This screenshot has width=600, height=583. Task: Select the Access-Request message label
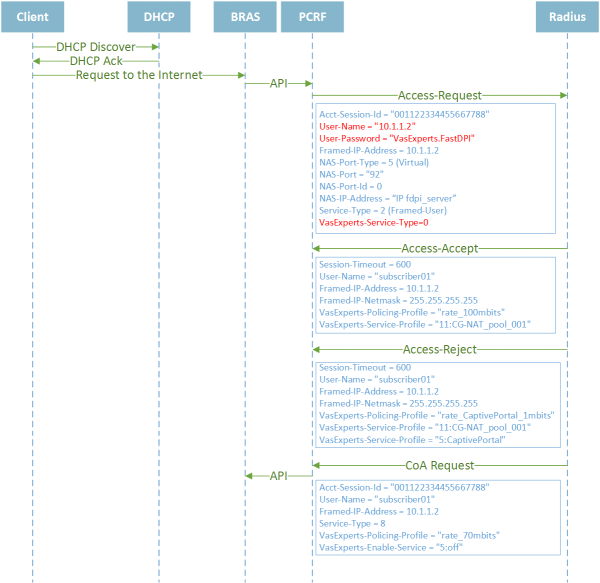tap(439, 96)
